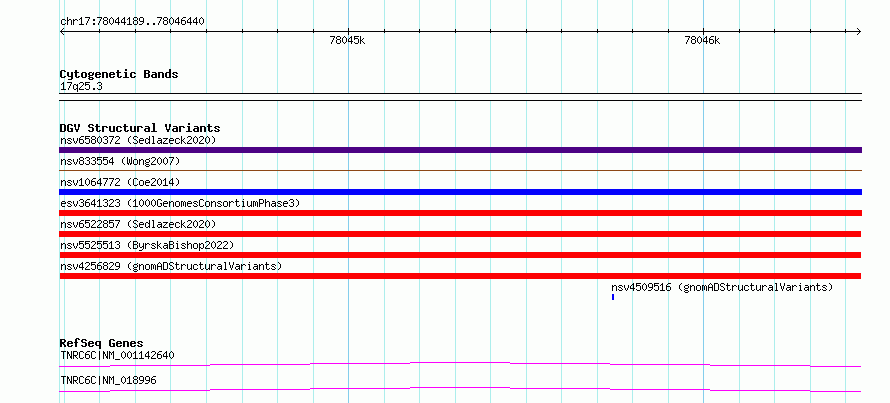Viewport: 890px width, 403px height.
Task: Select the DGV Structural Variants track title
Action: coord(140,128)
